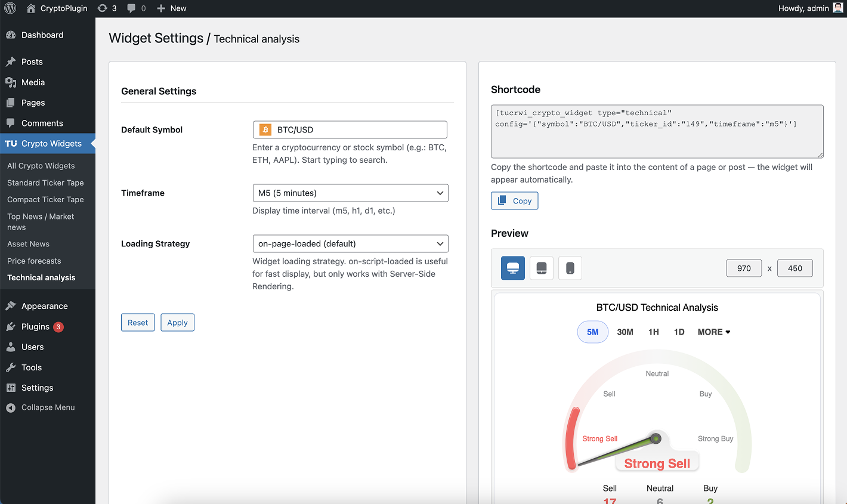
Task: Click the Reset button
Action: click(138, 323)
